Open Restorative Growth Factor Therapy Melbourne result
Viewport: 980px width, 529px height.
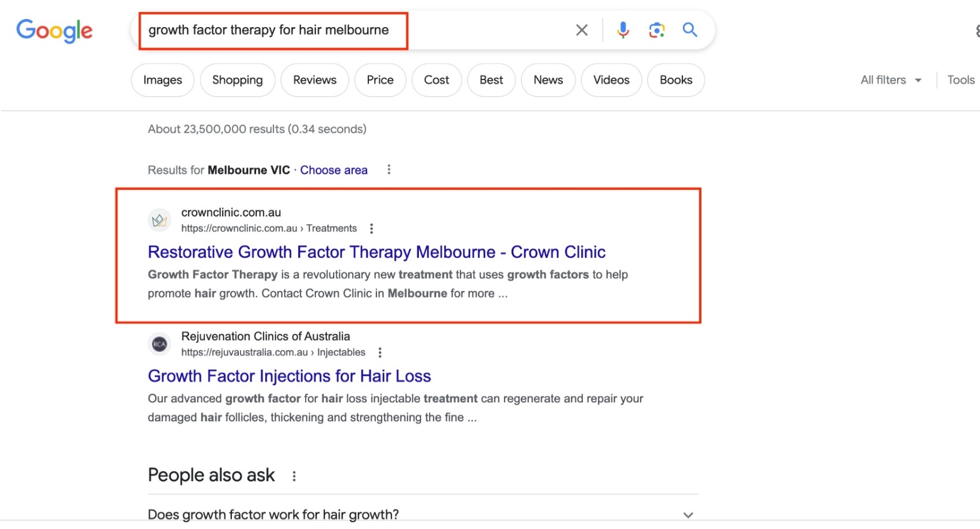click(376, 252)
